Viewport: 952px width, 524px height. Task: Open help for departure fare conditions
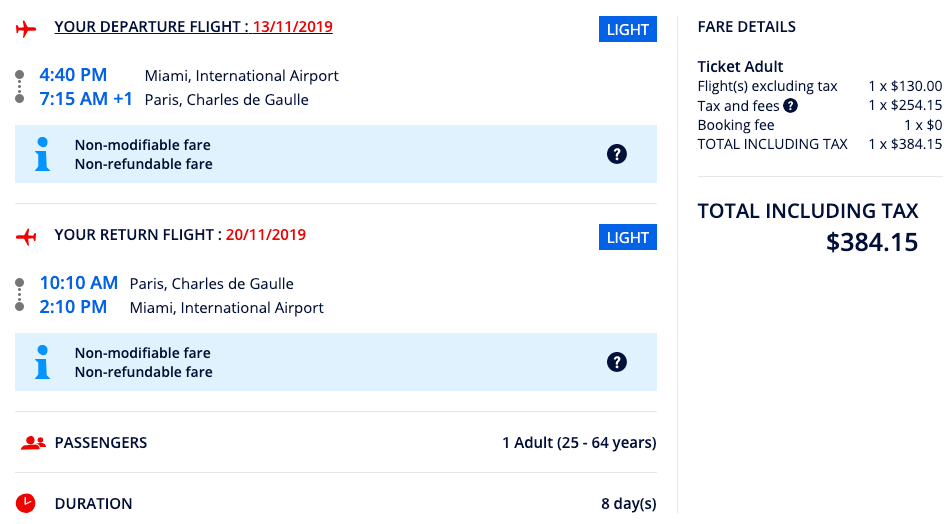click(x=617, y=154)
